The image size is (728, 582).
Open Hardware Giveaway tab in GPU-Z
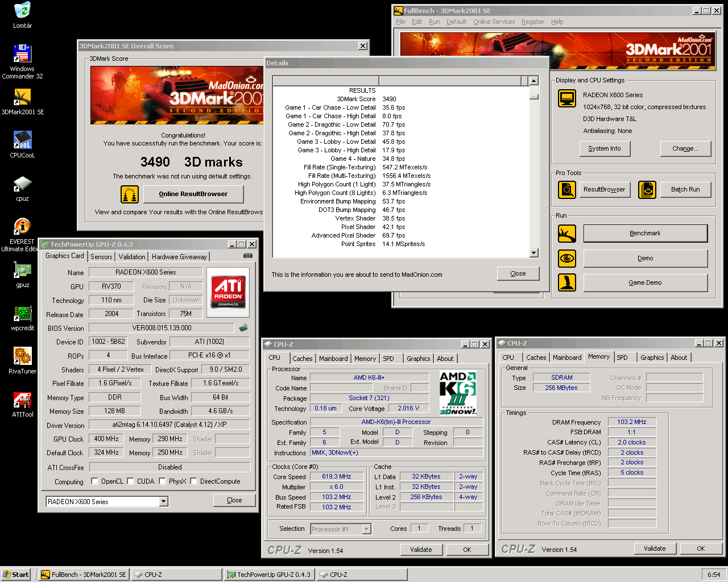click(179, 257)
